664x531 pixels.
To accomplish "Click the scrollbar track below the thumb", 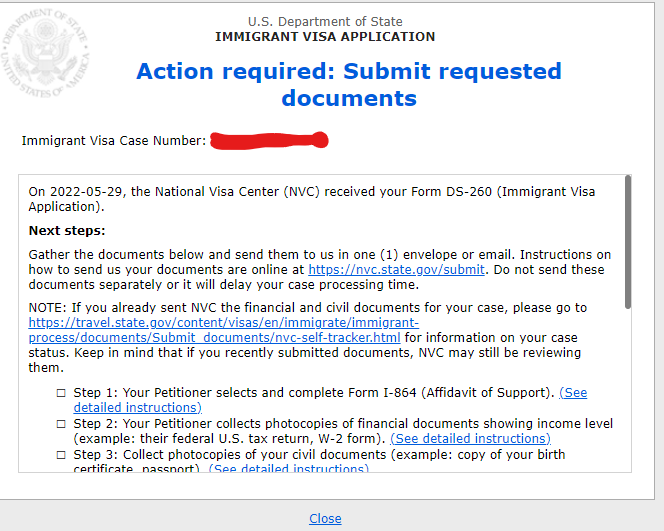I will click(x=628, y=390).
